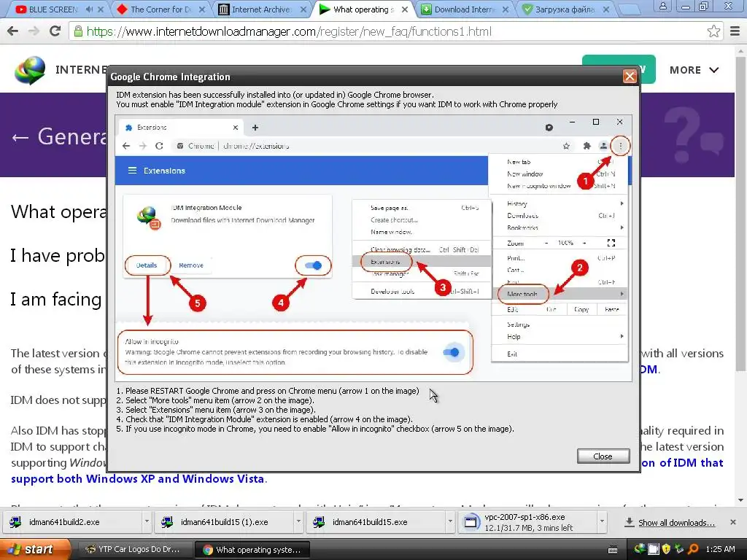Open the yellow security shield tray icon
747x560 pixels.
(x=667, y=549)
